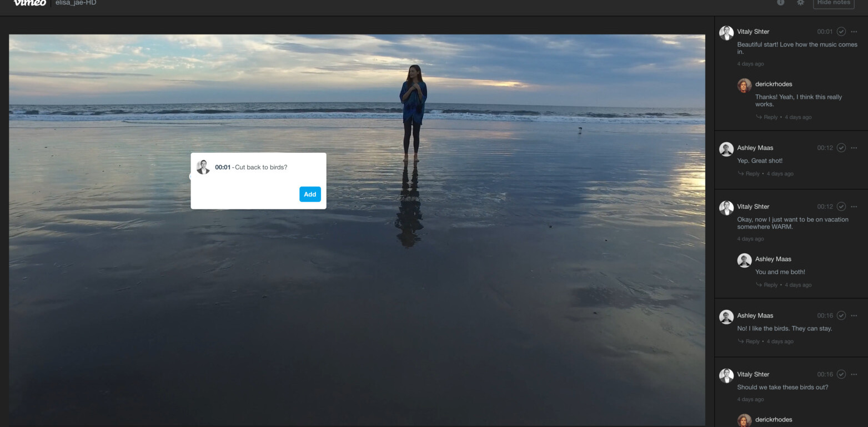Image resolution: width=868 pixels, height=427 pixels.
Task: Click the info icon in the top bar
Action: [x=780, y=3]
